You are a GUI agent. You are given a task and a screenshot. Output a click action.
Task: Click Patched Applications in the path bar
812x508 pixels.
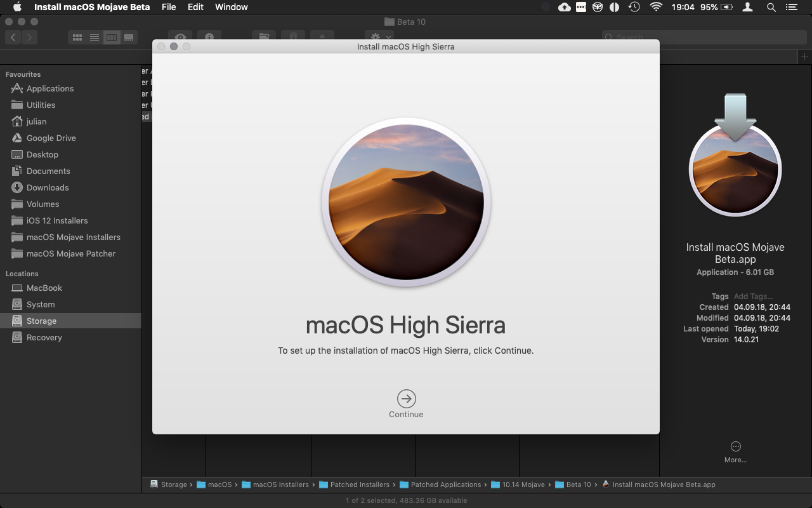click(x=441, y=485)
